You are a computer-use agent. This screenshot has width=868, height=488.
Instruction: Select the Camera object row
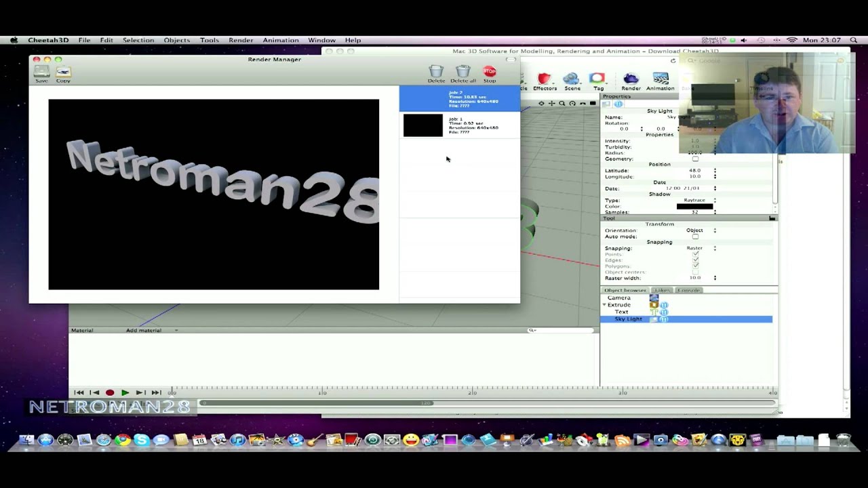click(x=686, y=298)
